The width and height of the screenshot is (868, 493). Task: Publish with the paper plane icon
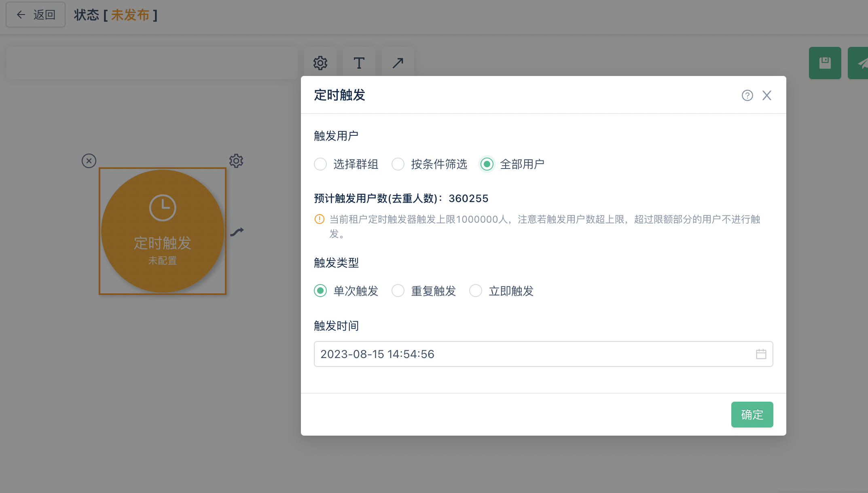tap(858, 63)
